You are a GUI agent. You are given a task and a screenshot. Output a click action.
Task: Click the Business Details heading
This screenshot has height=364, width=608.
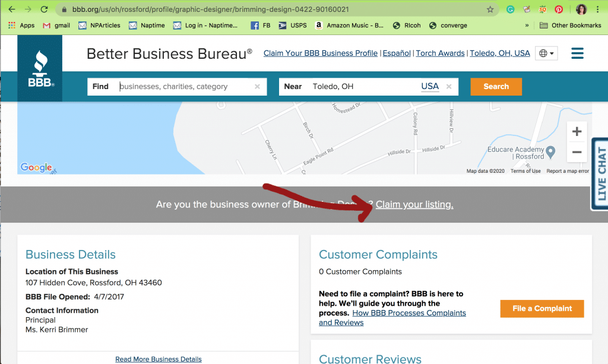[71, 254]
